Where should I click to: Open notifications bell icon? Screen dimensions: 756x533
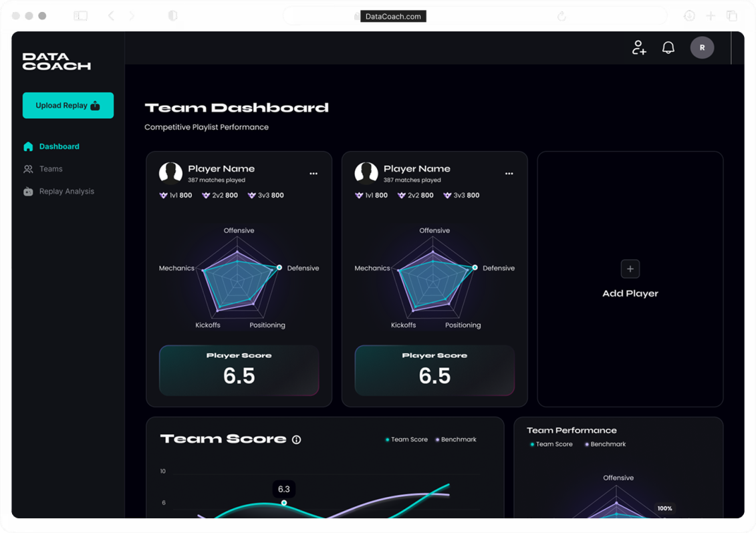tap(668, 47)
